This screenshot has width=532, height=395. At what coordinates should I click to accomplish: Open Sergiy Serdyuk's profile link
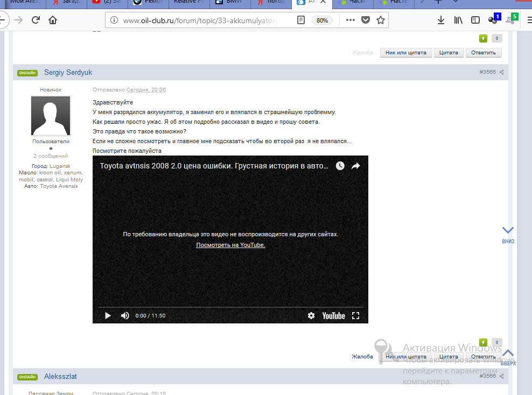click(x=68, y=72)
